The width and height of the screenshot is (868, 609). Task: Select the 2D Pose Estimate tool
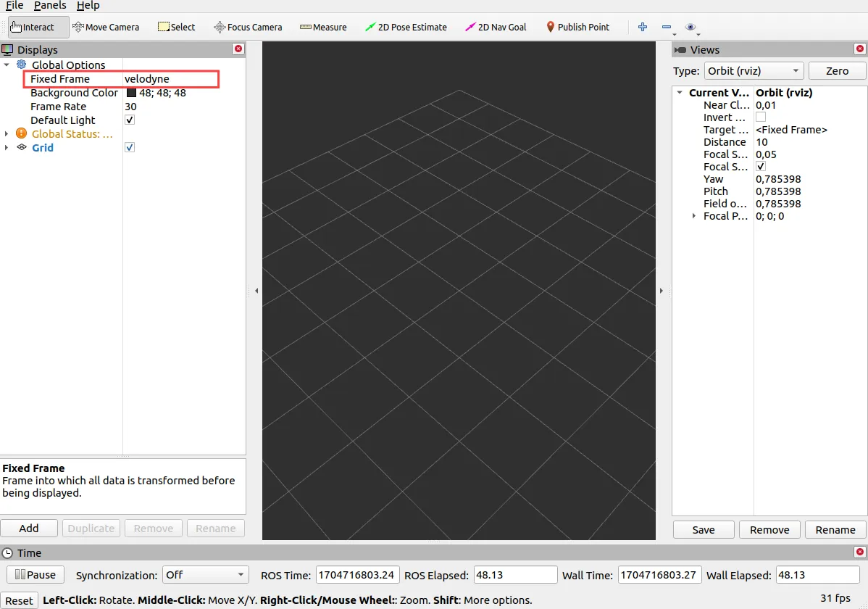point(406,28)
